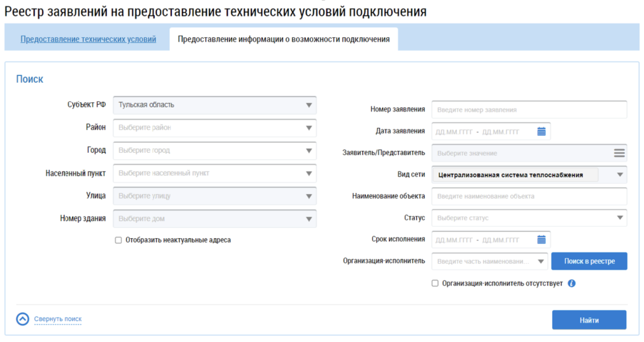644x342 pixels.
Task: Open Населенный пункт dropdown
Action: [309, 174]
